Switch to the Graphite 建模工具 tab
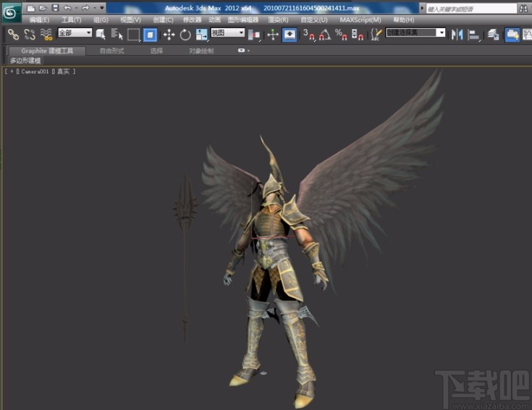Viewport: 532px width, 410px height. (x=47, y=51)
